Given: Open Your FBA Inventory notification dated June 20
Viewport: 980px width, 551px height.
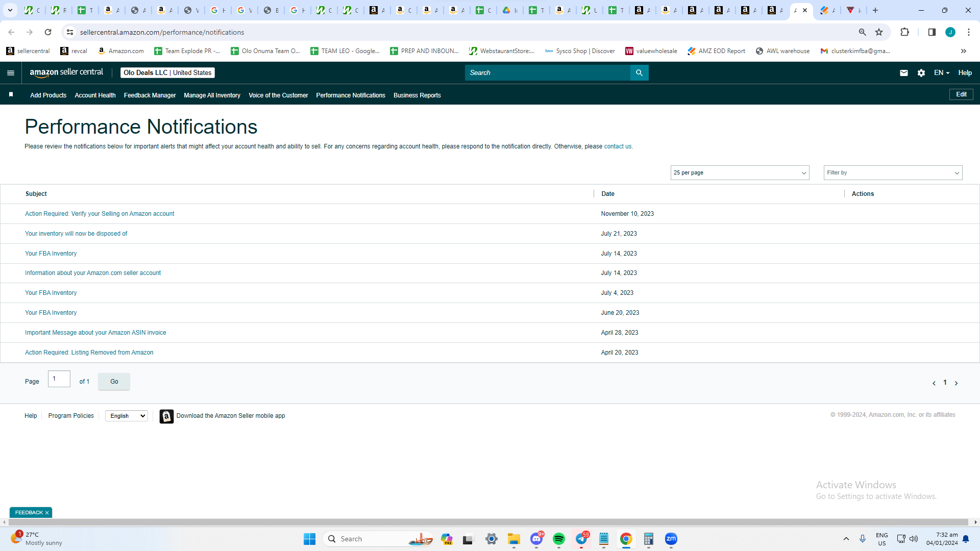Looking at the screenshot, I should click(x=51, y=313).
